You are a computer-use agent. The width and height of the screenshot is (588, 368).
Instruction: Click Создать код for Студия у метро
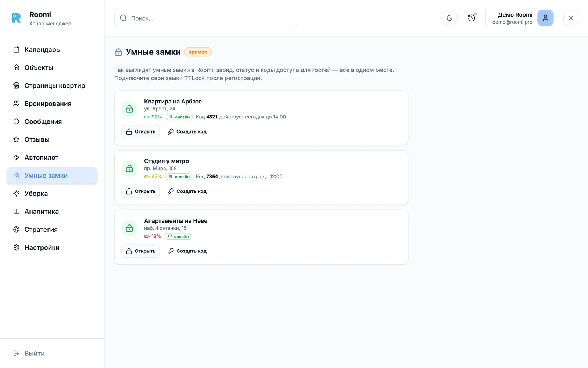[187, 191]
